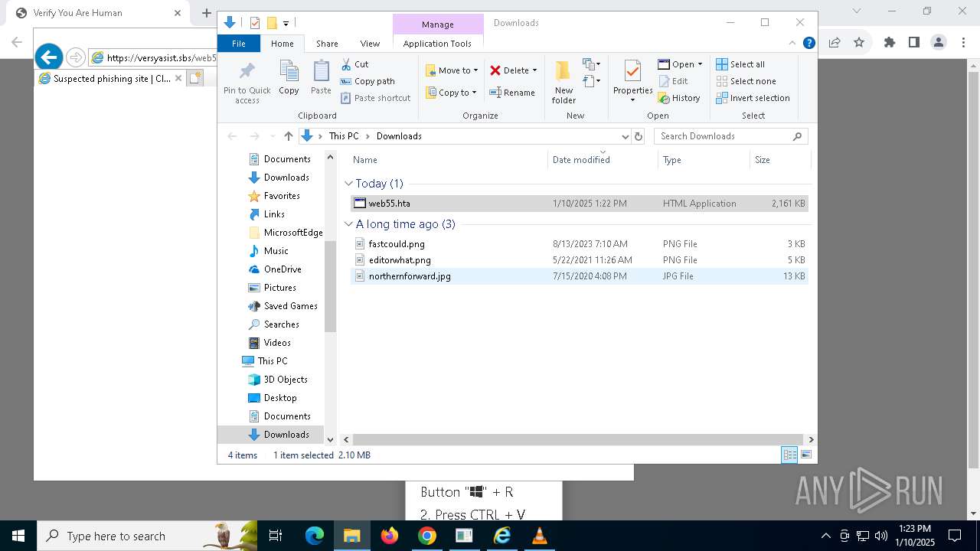
Task: Open Application Tools tab
Action: (437, 44)
